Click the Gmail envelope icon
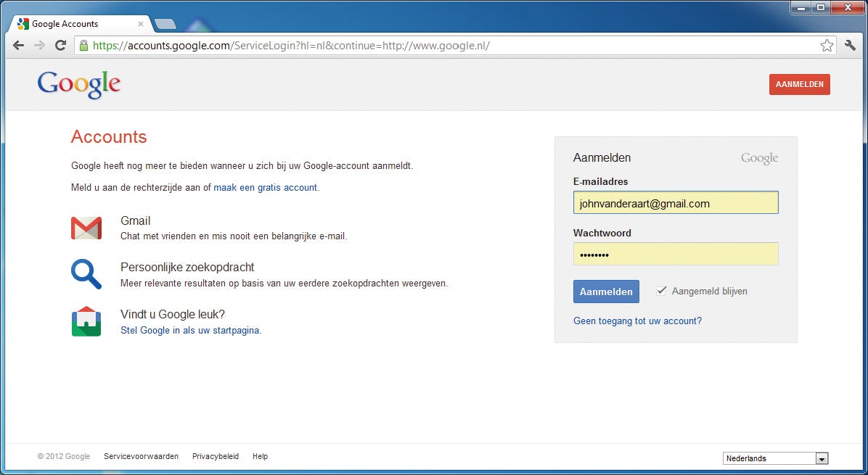 coord(86,228)
